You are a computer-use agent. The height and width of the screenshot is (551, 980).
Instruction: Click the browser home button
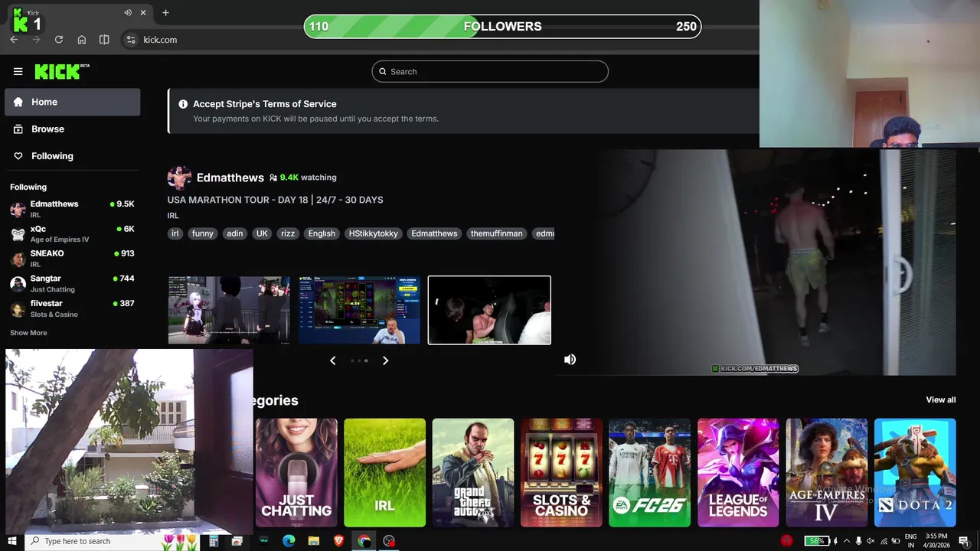coord(81,40)
